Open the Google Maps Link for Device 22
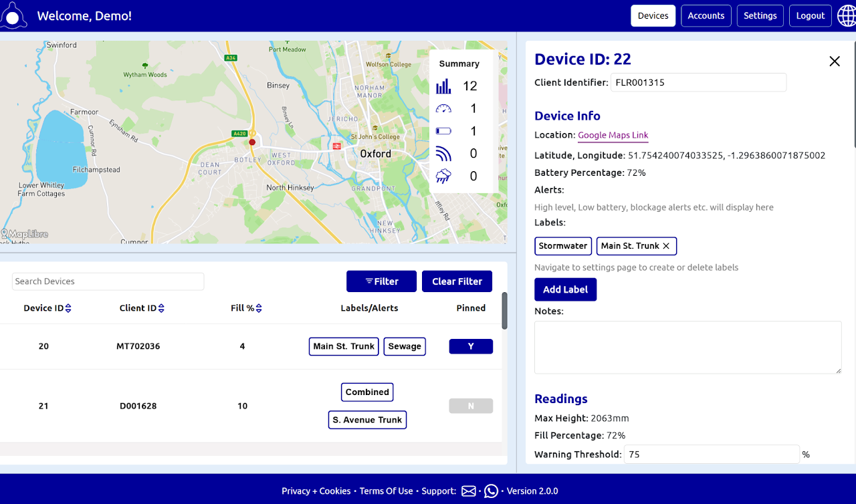The image size is (856, 504). point(613,135)
